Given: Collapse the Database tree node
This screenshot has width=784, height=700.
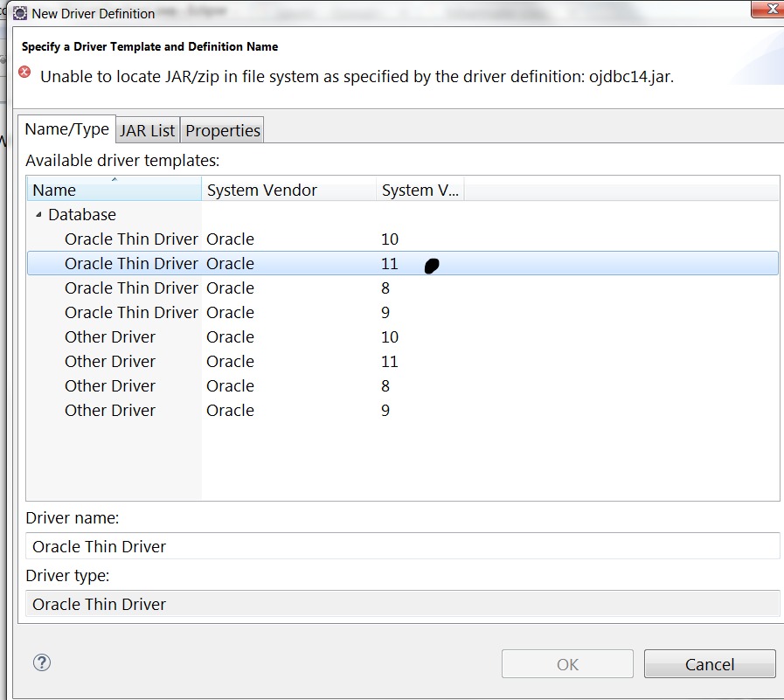Looking at the screenshot, I should 38,214.
